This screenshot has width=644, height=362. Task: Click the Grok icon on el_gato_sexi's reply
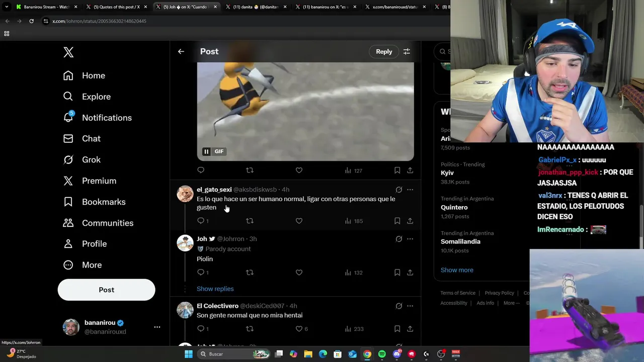[x=398, y=190]
